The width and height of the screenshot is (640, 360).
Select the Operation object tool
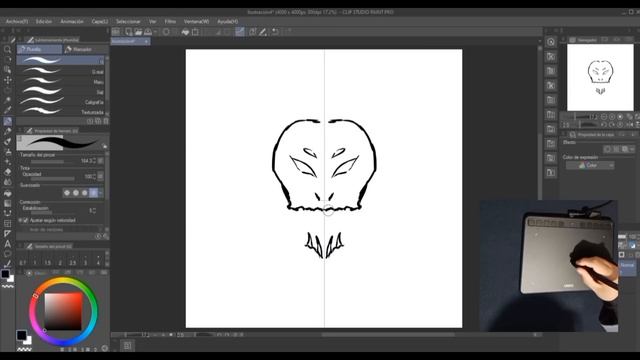click(x=7, y=69)
